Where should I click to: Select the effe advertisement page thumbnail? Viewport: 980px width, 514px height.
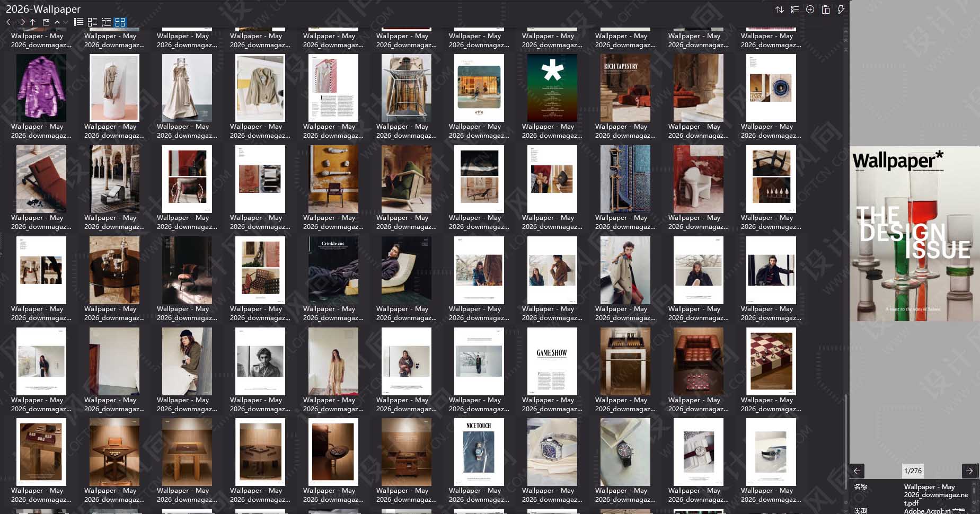coord(479,88)
